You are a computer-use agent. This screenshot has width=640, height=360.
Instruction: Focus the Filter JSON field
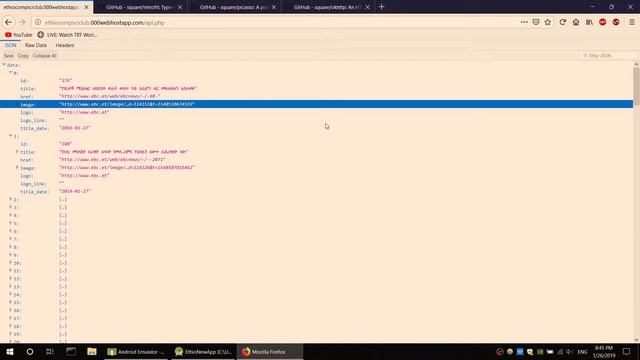coord(607,56)
